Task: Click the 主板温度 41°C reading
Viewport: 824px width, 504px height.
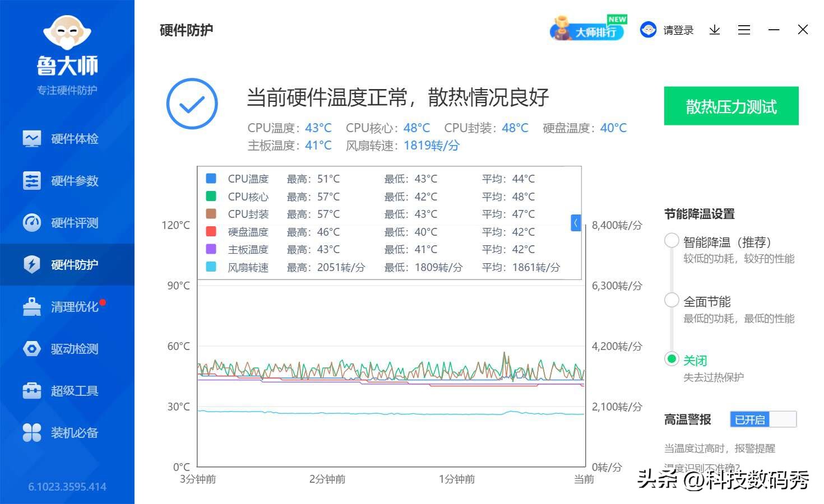Action: 318,146
